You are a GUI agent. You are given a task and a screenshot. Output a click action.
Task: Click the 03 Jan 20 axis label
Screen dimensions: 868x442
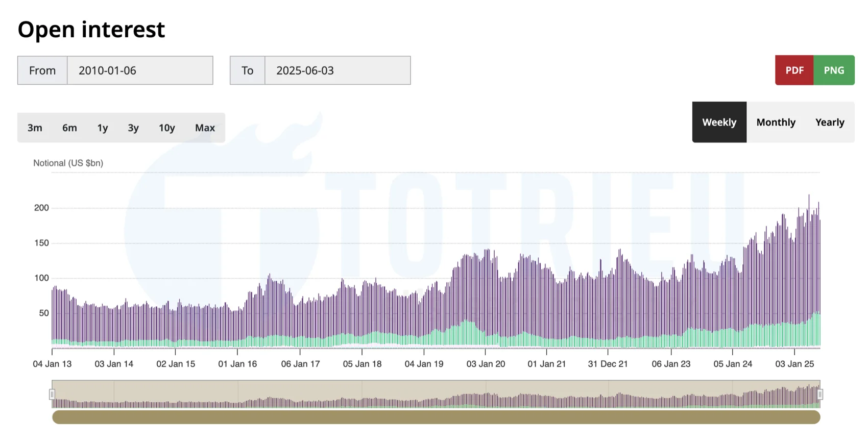point(486,364)
